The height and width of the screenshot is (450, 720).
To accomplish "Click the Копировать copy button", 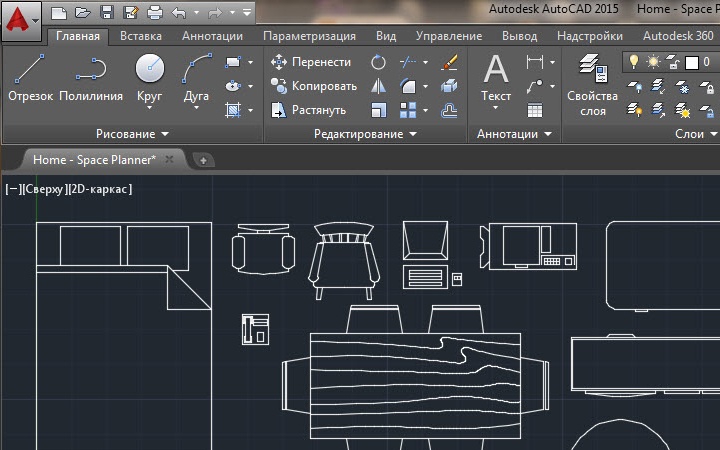I will click(314, 86).
